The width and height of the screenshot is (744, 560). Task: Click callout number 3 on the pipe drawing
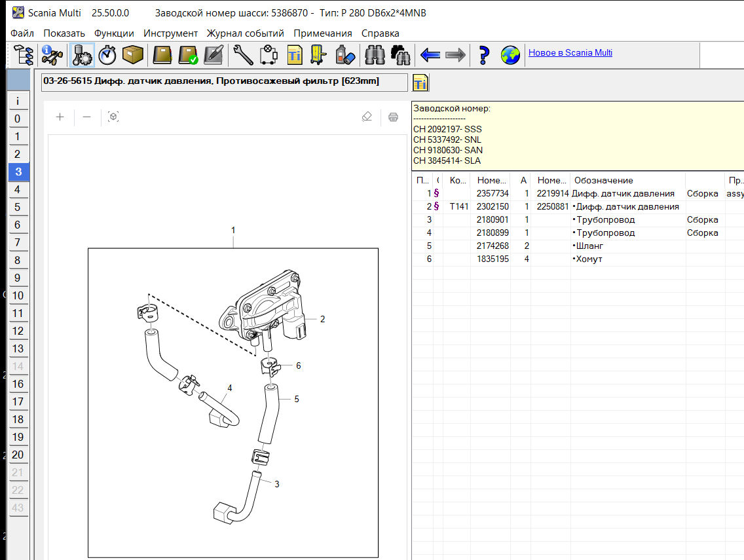[276, 484]
